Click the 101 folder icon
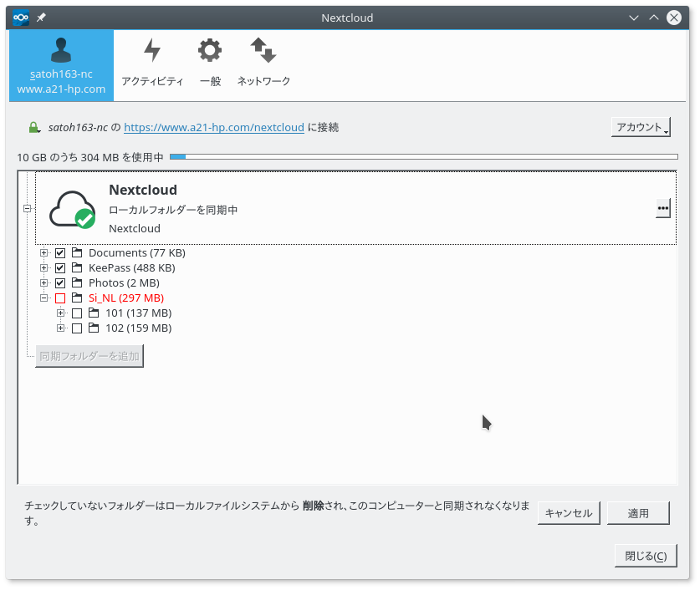 [94, 313]
